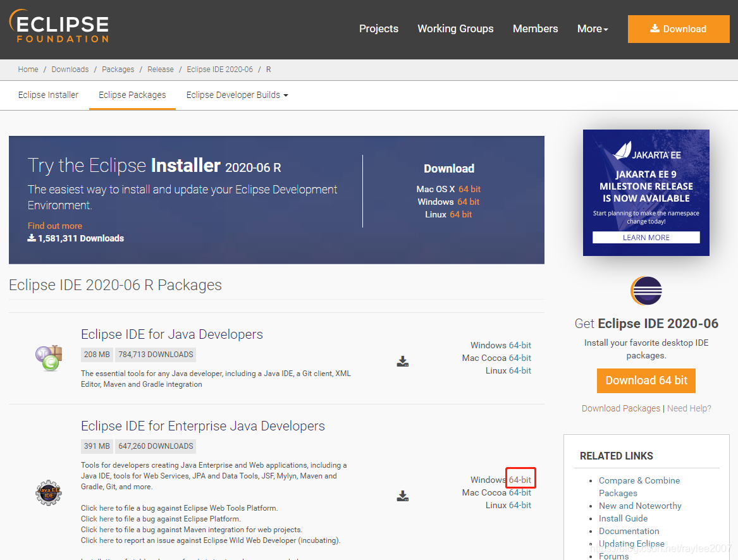The width and height of the screenshot is (738, 560).
Task: Go to Eclipse IDE 2020-06 breadcrumb
Action: pyautogui.click(x=220, y=69)
